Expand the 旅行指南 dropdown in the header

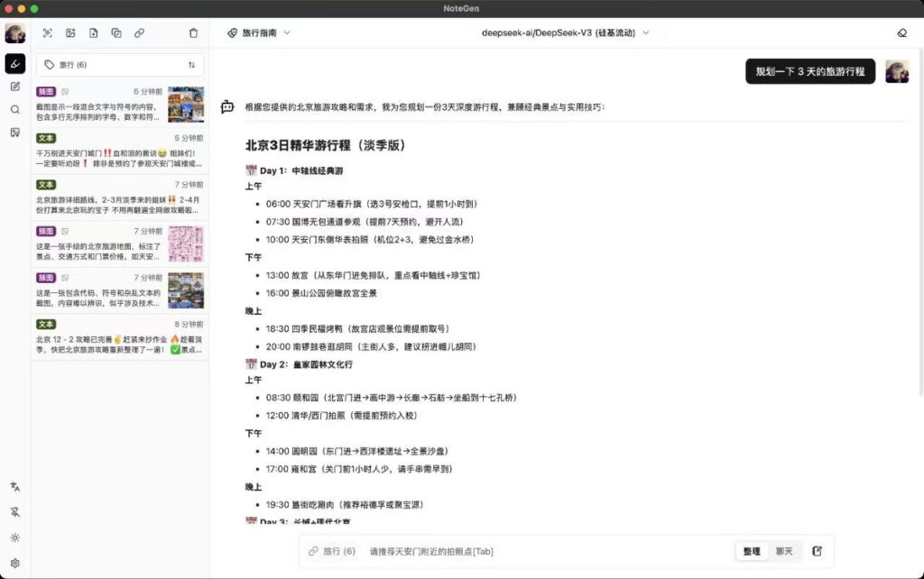[260, 32]
